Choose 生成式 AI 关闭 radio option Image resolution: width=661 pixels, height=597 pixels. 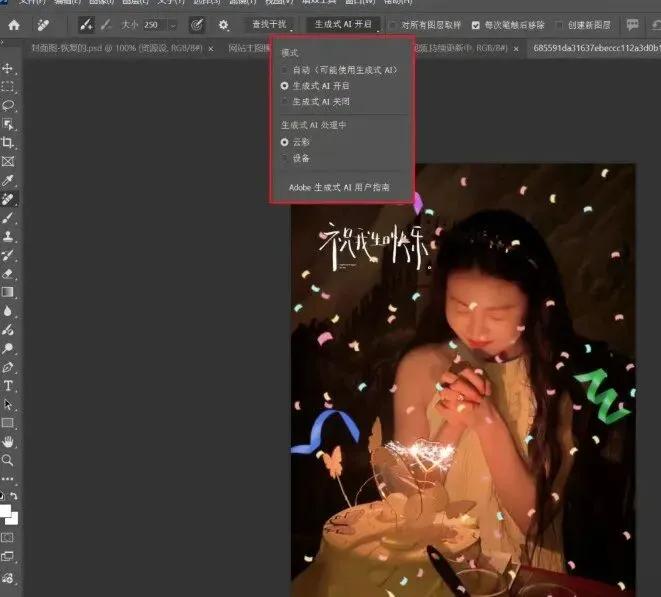(x=285, y=102)
